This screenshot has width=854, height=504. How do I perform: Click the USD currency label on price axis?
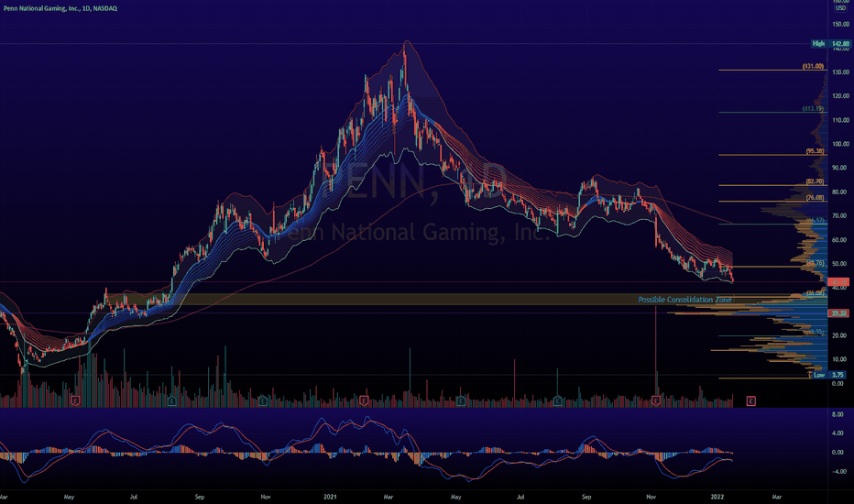point(840,8)
